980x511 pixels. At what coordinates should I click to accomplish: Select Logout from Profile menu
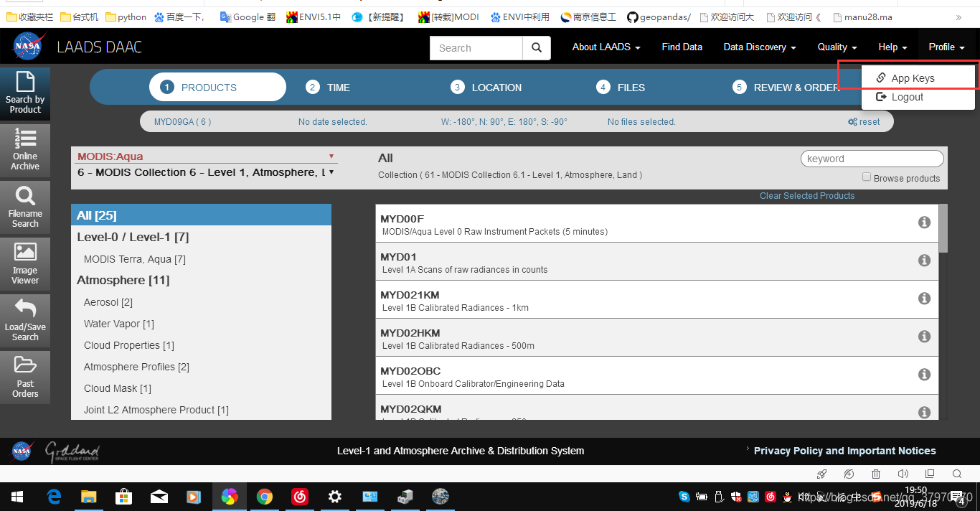(x=918, y=97)
